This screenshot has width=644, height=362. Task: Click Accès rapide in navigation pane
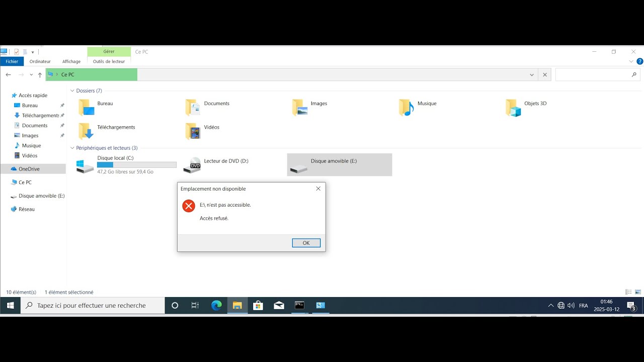coord(33,95)
